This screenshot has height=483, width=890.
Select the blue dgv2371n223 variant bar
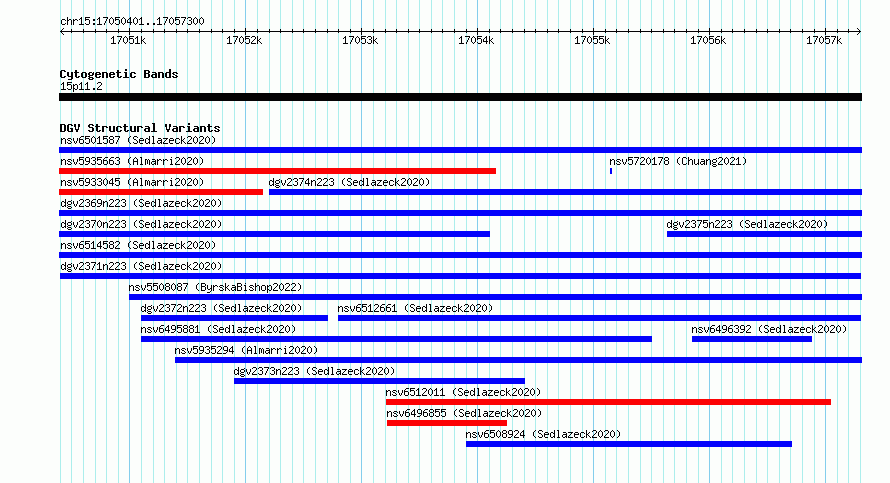pyautogui.click(x=460, y=276)
